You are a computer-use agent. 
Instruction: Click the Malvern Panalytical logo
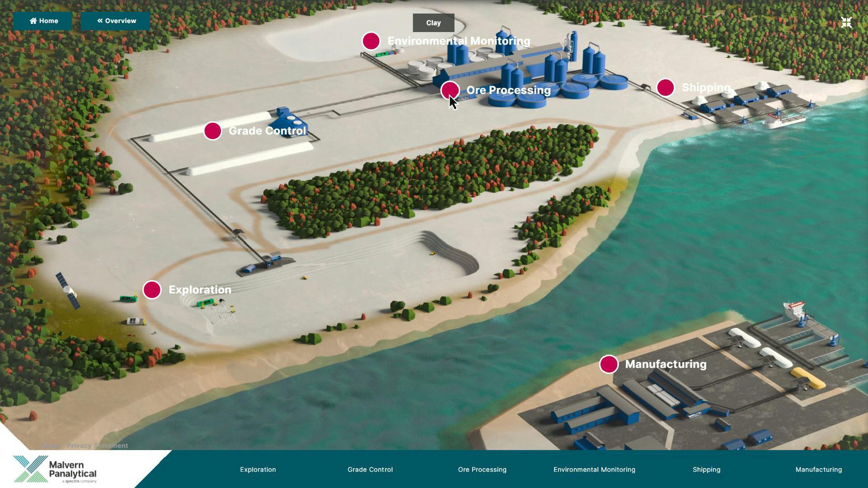coord(55,469)
